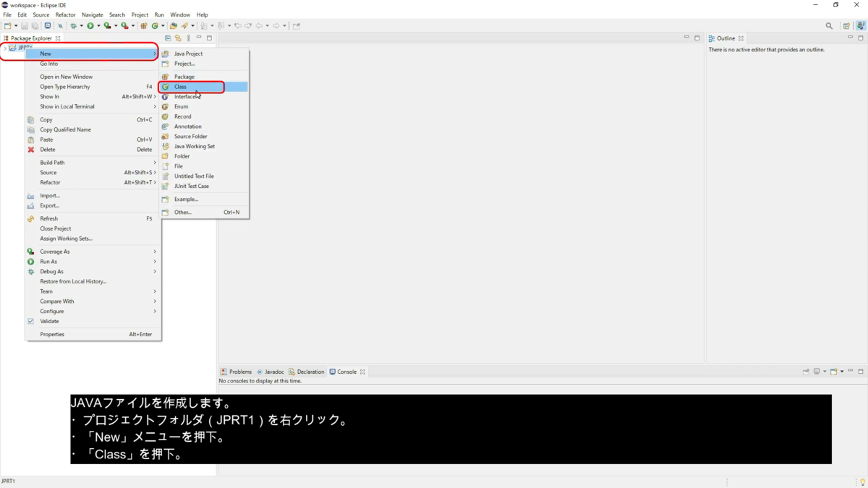The height and width of the screenshot is (488, 868).
Task: Click the Display Selected Console icon
Action: click(816, 372)
